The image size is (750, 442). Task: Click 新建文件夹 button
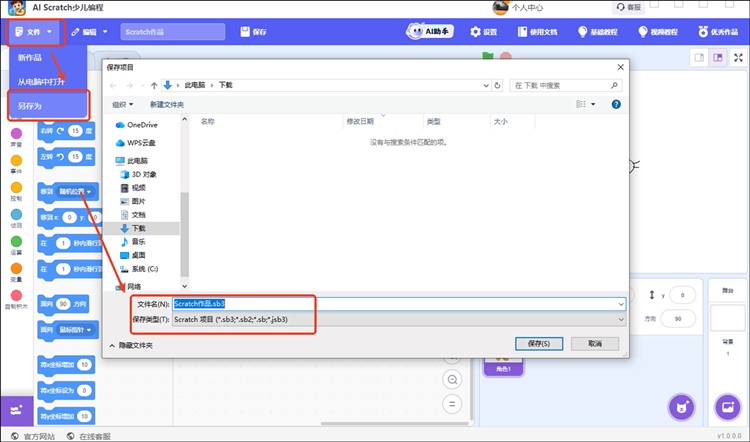pyautogui.click(x=167, y=104)
